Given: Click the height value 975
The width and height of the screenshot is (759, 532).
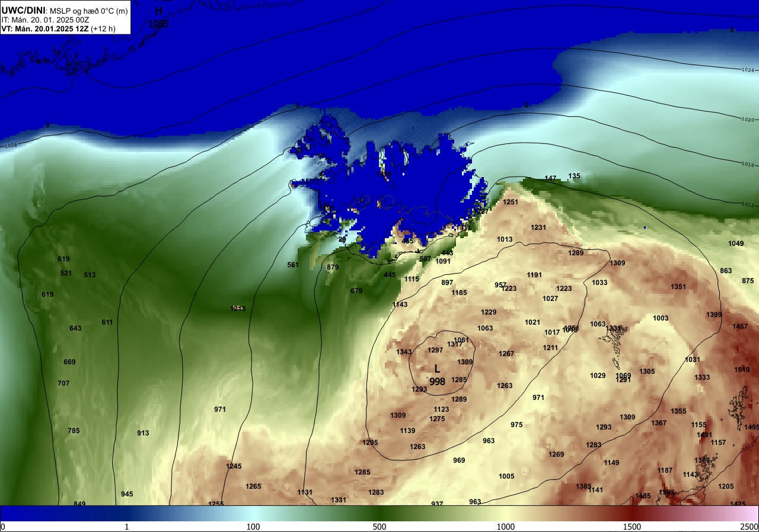Looking at the screenshot, I should pyautogui.click(x=516, y=425).
